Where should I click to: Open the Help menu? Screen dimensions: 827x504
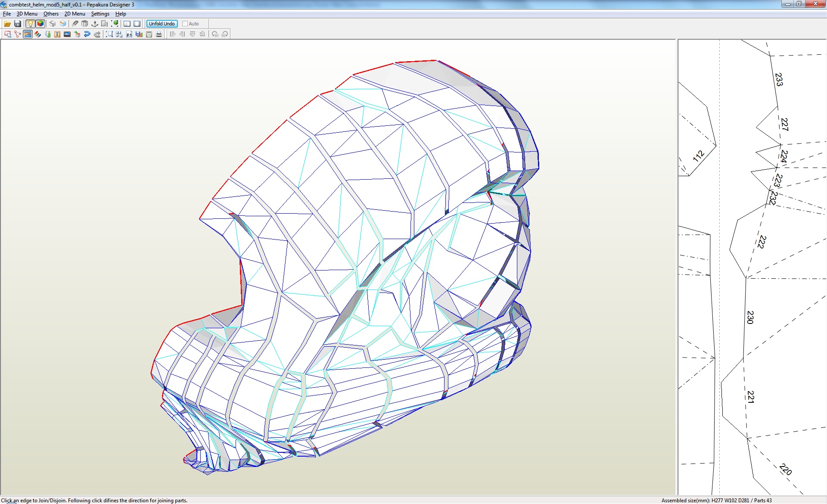[x=121, y=14]
